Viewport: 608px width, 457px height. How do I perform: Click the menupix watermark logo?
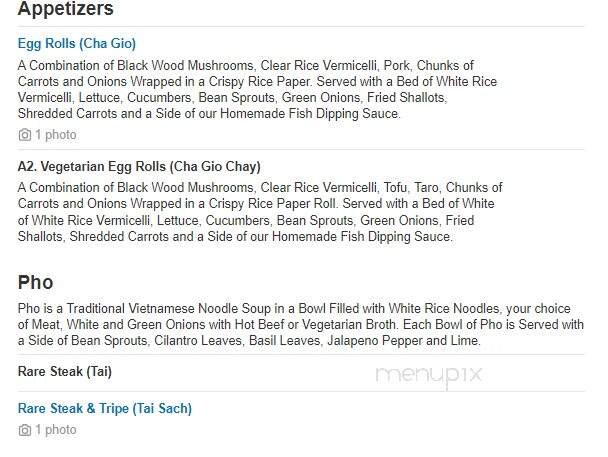tap(429, 374)
